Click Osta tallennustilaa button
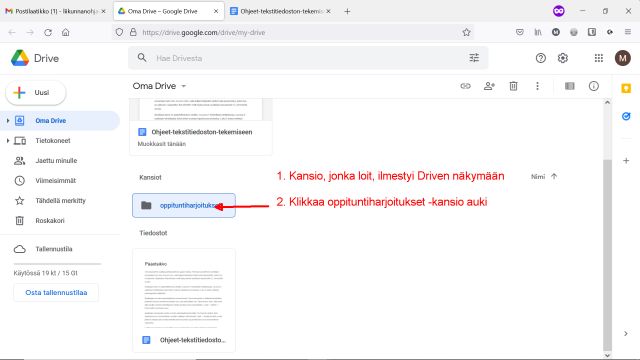640x360 pixels. [x=56, y=293]
